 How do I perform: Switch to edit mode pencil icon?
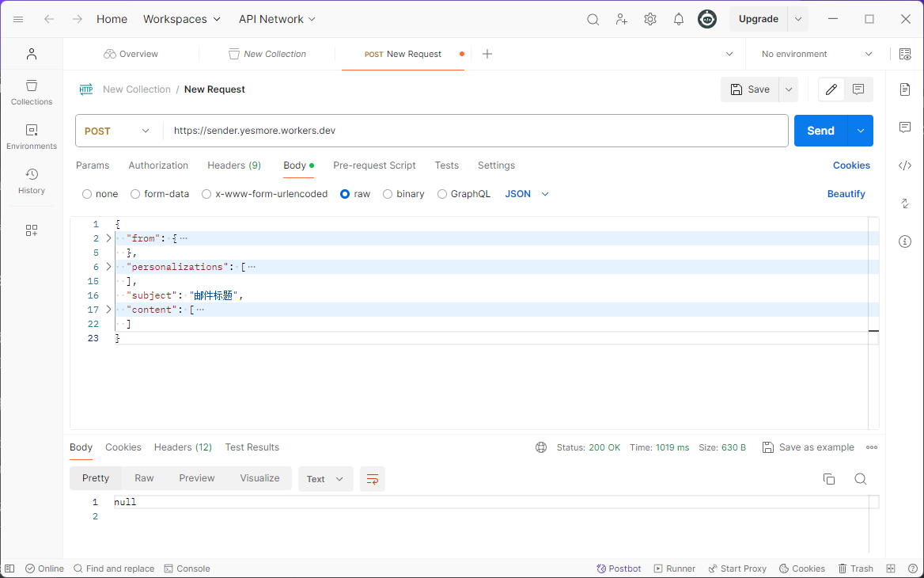click(x=831, y=89)
